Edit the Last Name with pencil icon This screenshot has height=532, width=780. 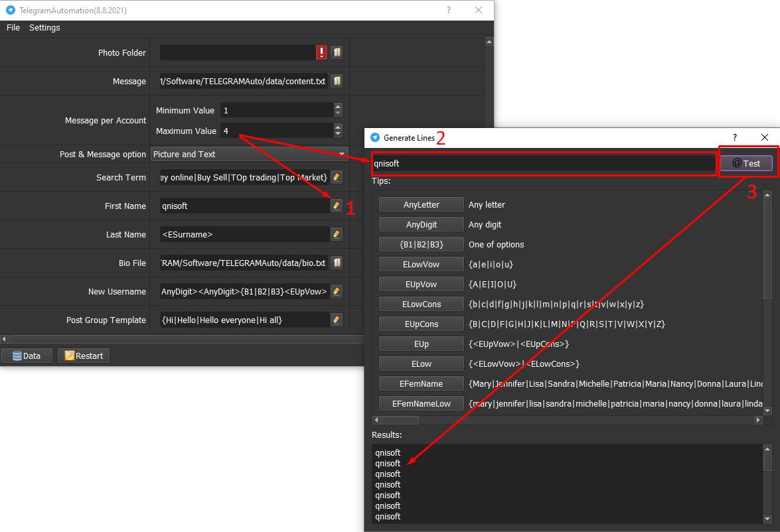tap(337, 234)
